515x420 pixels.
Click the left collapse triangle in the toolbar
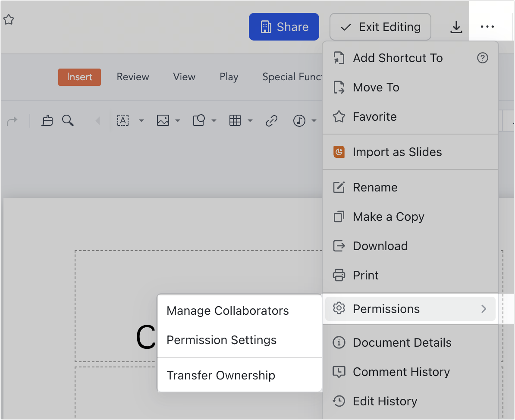click(x=97, y=121)
